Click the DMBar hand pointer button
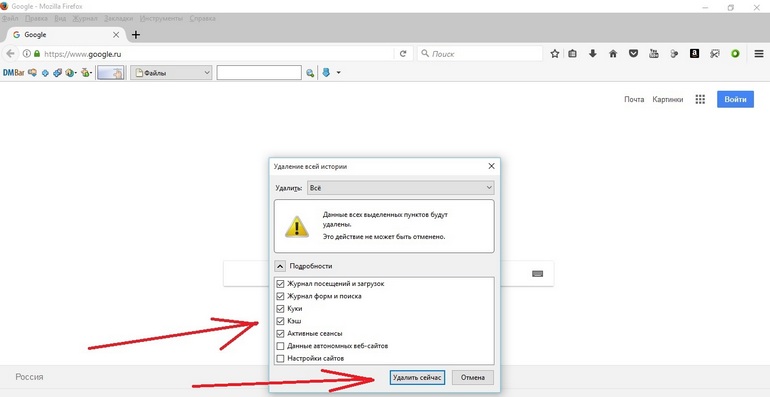This screenshot has height=397, width=770. pos(110,73)
